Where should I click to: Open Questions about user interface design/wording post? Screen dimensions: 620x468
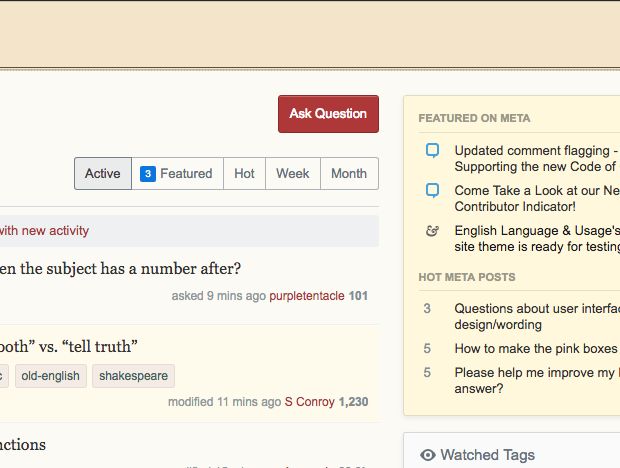537,317
